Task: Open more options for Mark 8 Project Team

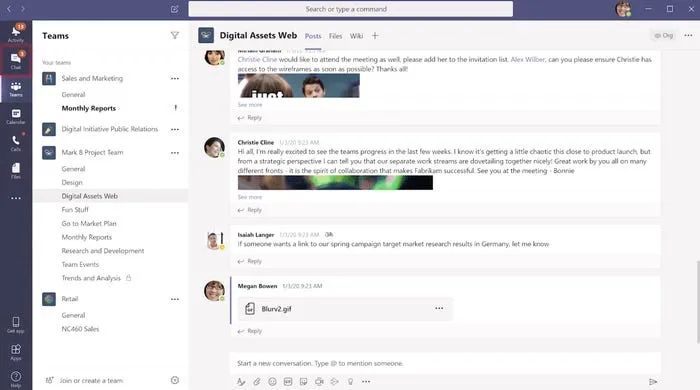Action: point(175,153)
